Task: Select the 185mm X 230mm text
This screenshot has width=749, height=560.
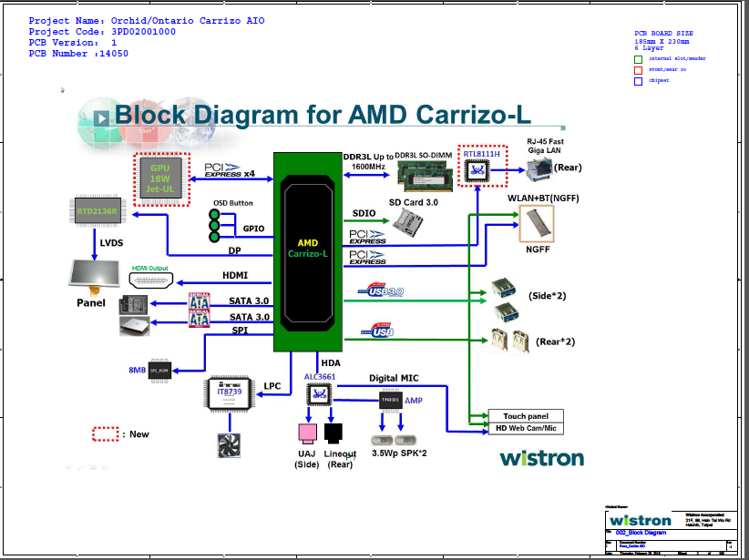Action: click(662, 41)
